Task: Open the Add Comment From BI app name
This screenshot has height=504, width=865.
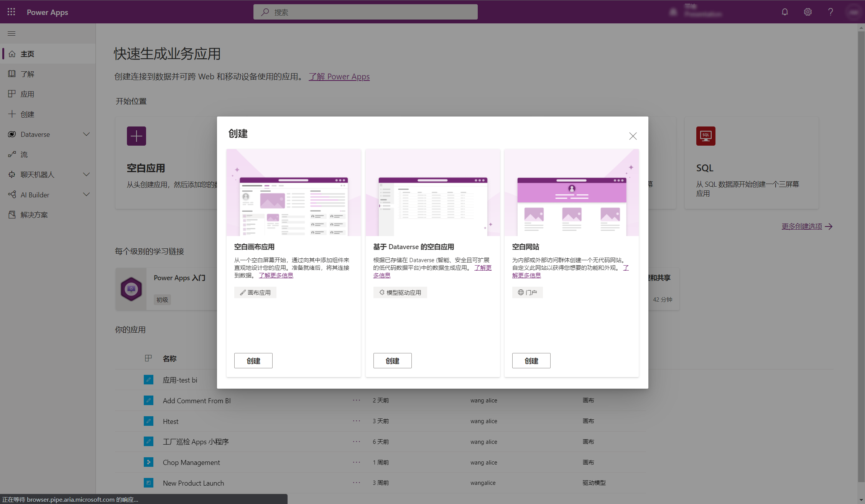Action: click(x=197, y=401)
